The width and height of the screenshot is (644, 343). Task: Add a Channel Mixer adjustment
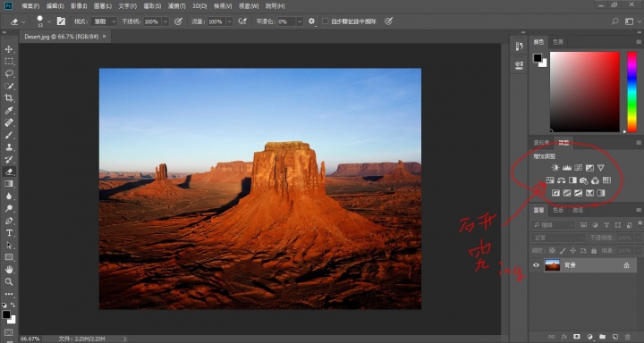(595, 180)
